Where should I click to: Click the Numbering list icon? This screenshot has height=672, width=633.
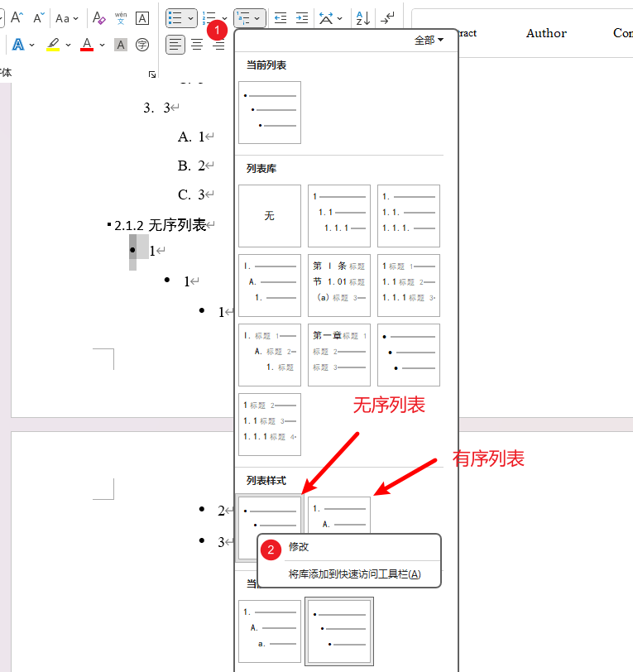point(210,18)
